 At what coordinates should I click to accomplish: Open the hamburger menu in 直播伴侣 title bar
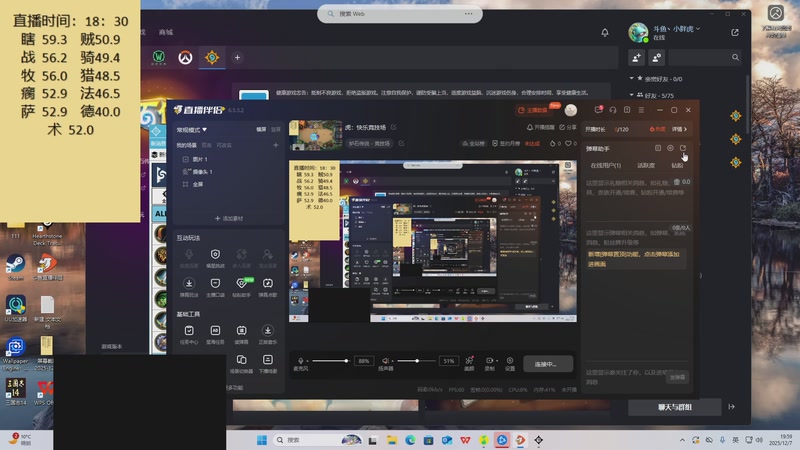(x=641, y=110)
